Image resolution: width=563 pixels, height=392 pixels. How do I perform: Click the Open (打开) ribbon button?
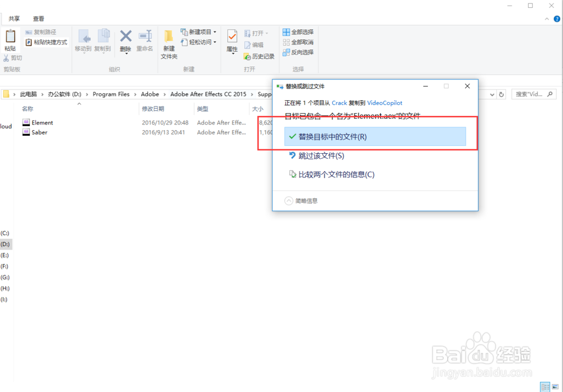pyautogui.click(x=256, y=33)
